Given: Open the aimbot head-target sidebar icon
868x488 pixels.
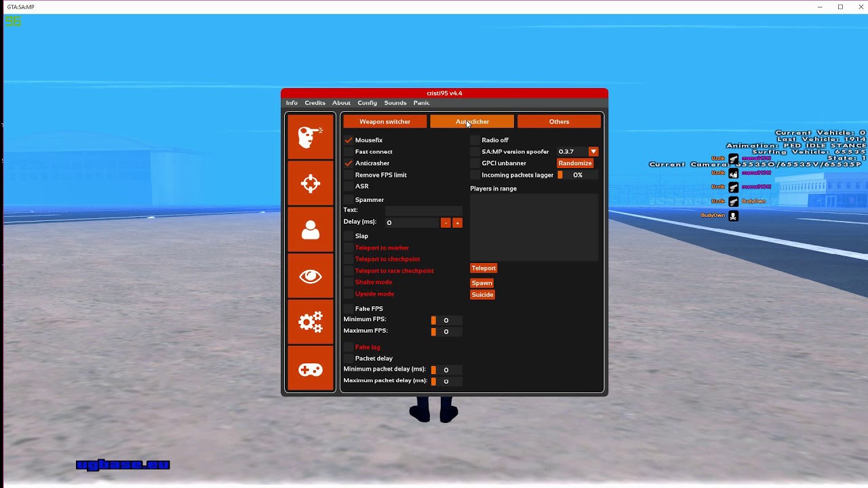Looking at the screenshot, I should pos(311,137).
